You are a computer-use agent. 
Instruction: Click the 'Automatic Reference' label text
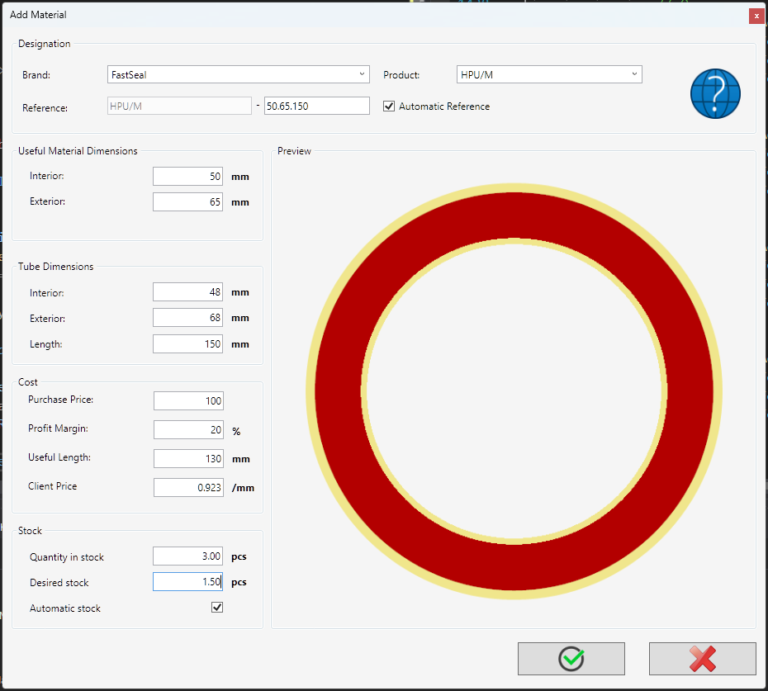pos(444,106)
